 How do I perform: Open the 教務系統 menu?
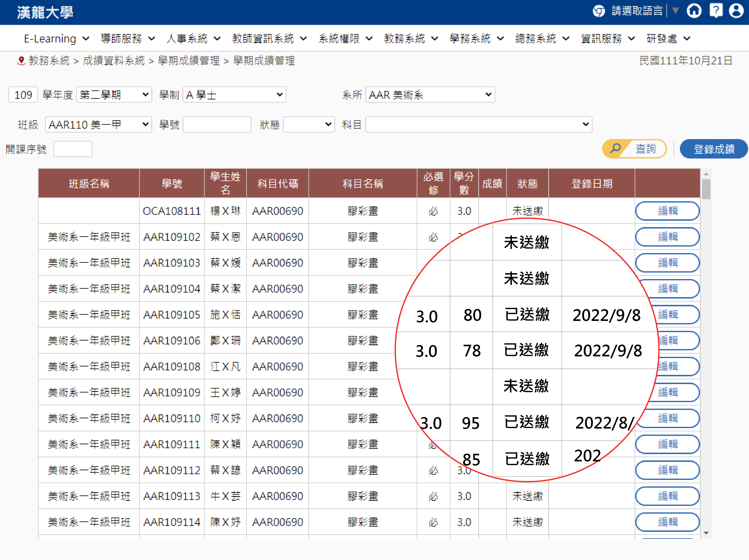click(x=411, y=39)
